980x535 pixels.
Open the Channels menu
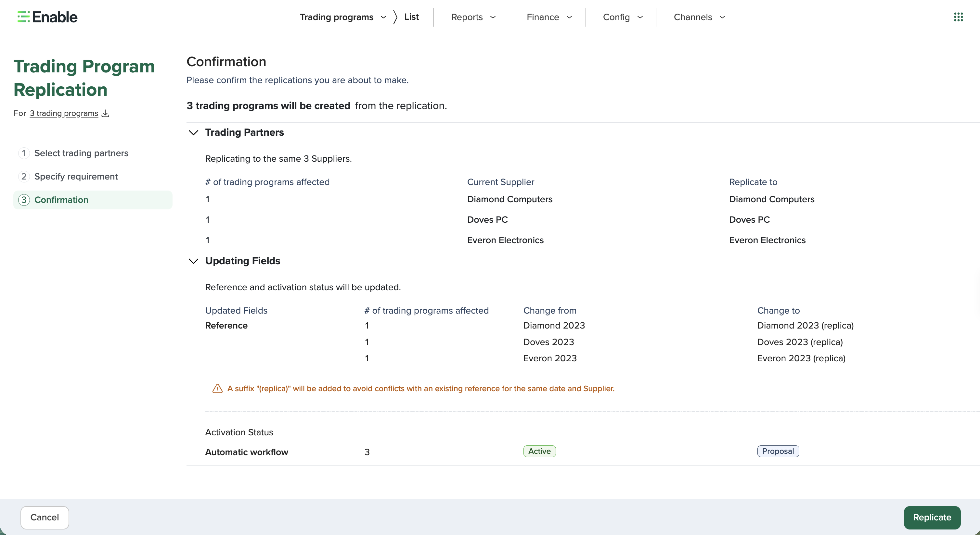coord(699,17)
